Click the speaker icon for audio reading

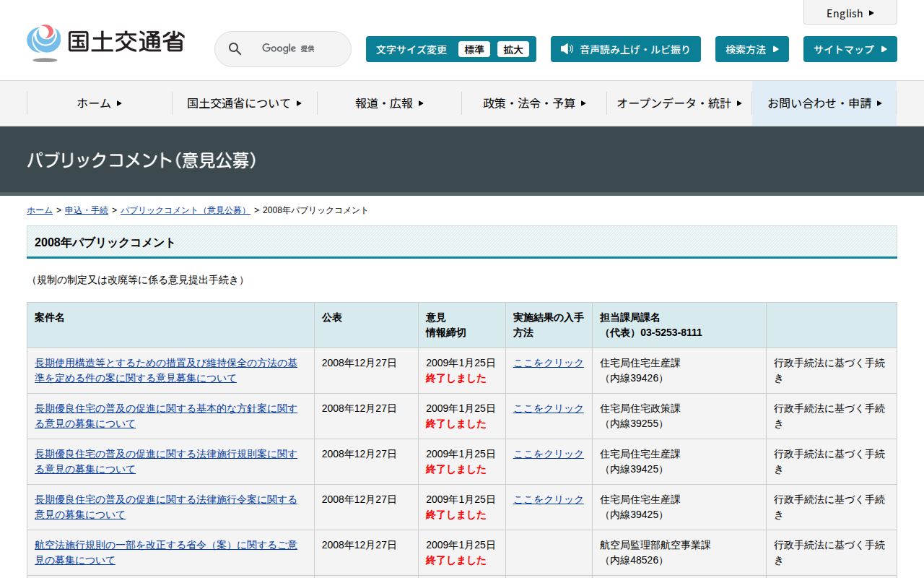(x=567, y=49)
